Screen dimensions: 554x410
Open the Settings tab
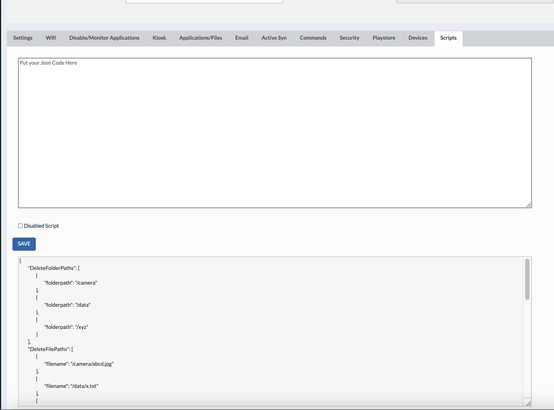click(23, 38)
